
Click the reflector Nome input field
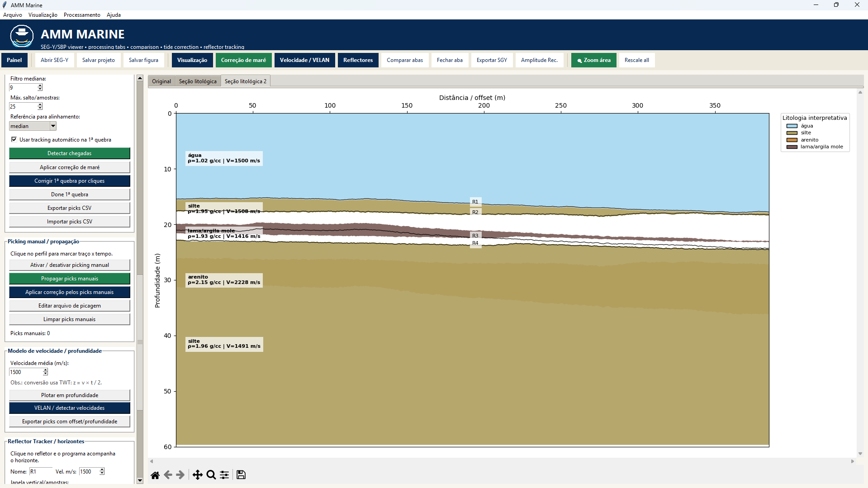pyautogui.click(x=41, y=472)
